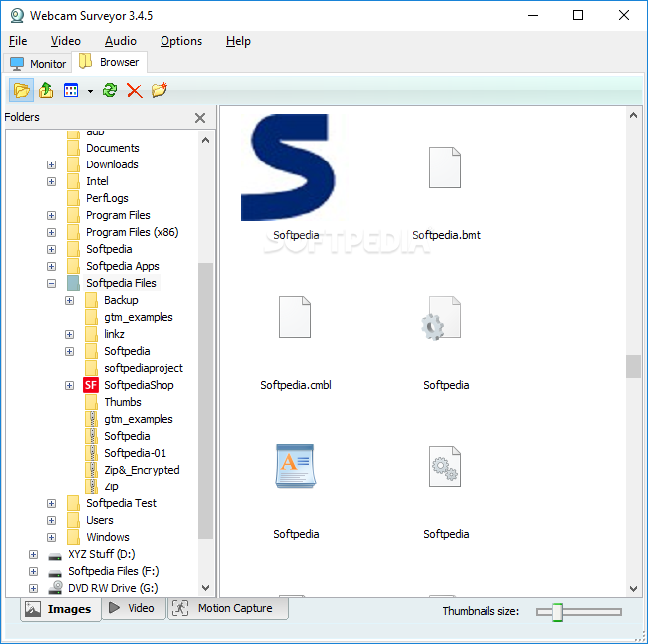Select the PerfLogs folder
Viewport: 648px width, 644px height.
point(107,198)
